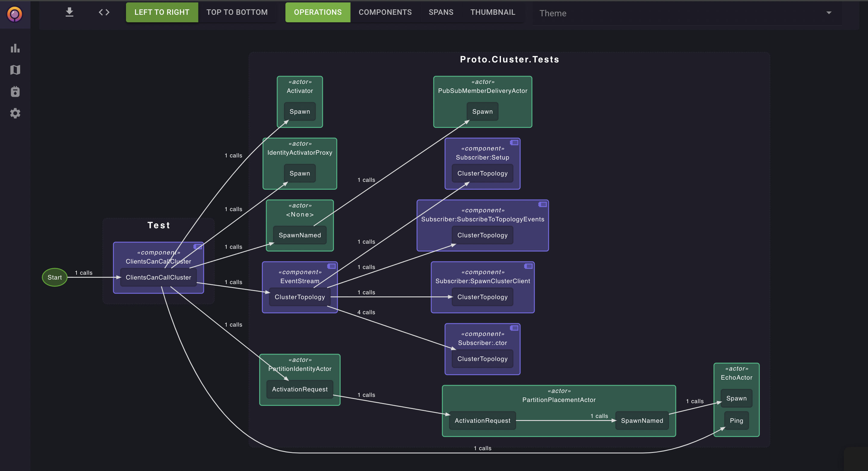The image size is (868, 471).
Task: Toggle layout to Left To Right
Action: [x=162, y=12]
